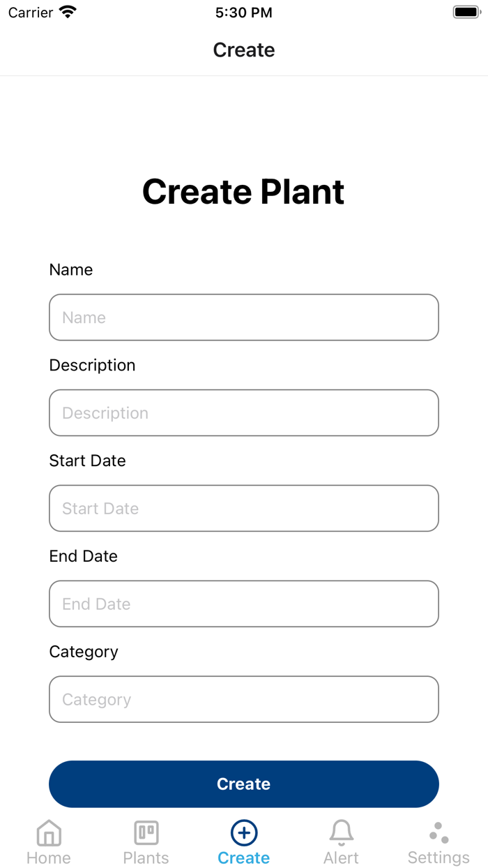488x868 pixels.
Task: Open the Alert bell icon
Action: click(x=342, y=832)
